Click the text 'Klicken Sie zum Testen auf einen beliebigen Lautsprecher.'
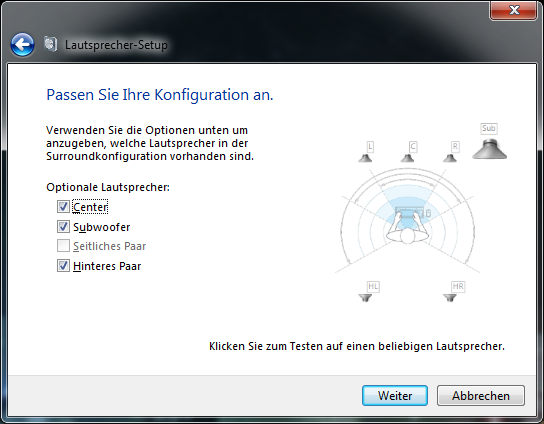 click(x=357, y=346)
